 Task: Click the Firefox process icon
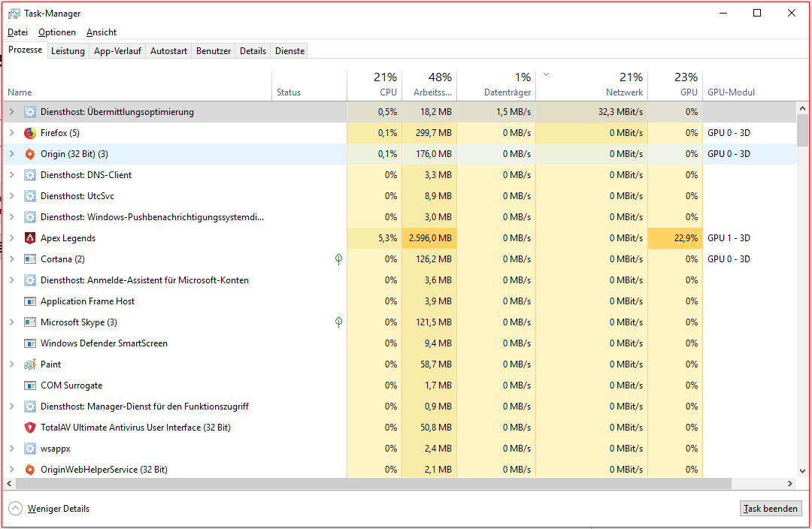click(30, 133)
